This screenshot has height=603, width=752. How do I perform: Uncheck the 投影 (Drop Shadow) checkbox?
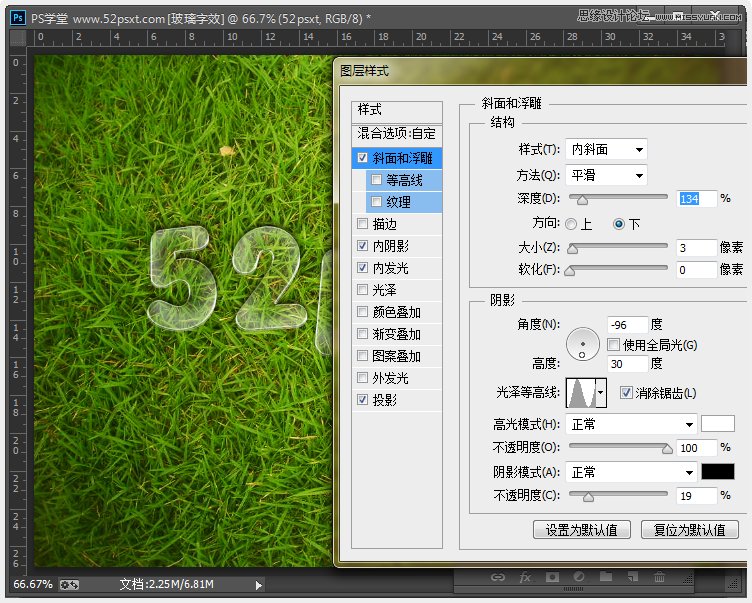point(362,400)
